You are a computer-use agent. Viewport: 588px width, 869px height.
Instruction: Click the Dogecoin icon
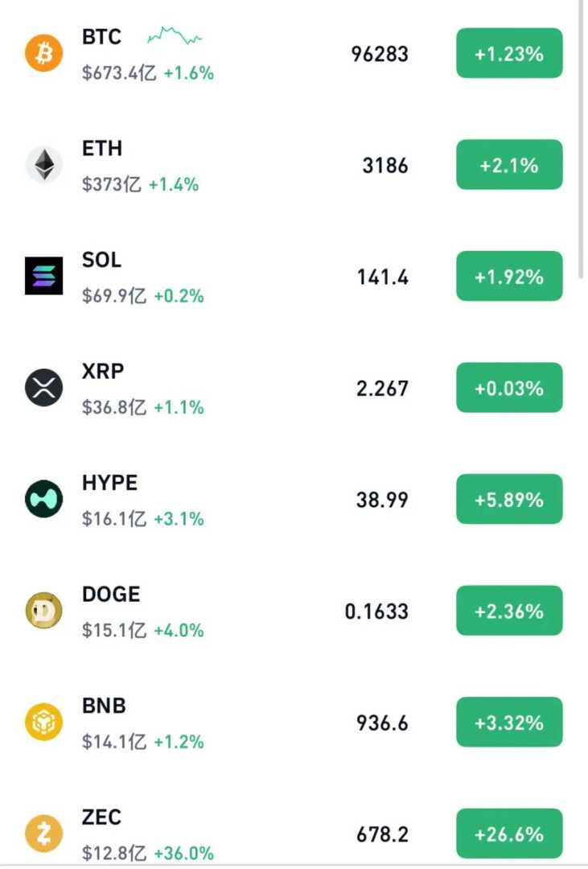coord(43,611)
